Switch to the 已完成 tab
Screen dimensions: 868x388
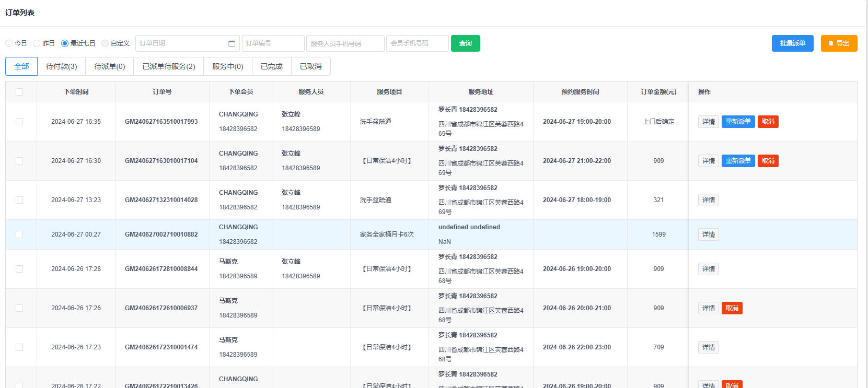click(271, 66)
